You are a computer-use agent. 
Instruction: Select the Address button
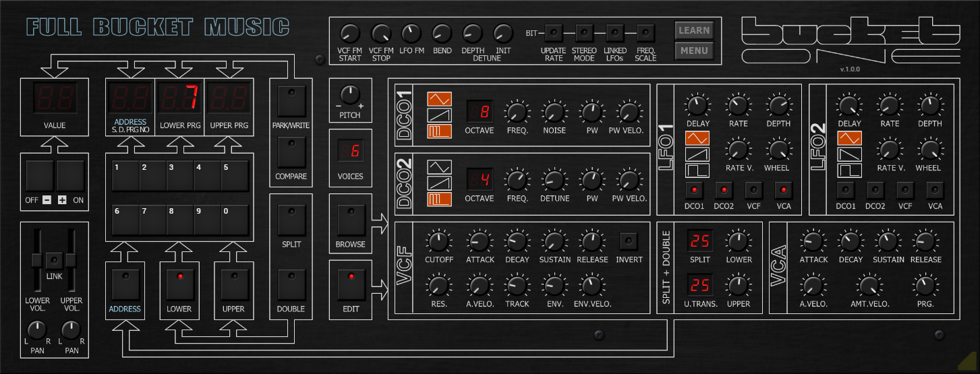125,284
